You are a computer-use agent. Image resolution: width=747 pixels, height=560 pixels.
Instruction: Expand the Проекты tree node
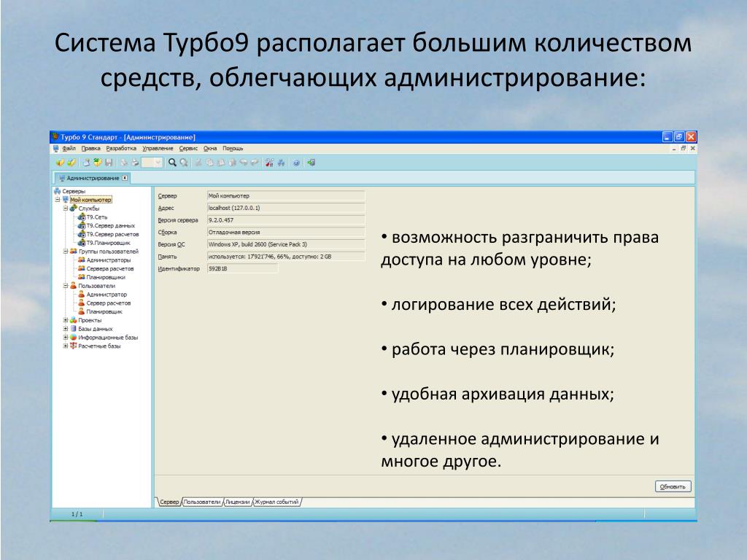[x=66, y=320]
